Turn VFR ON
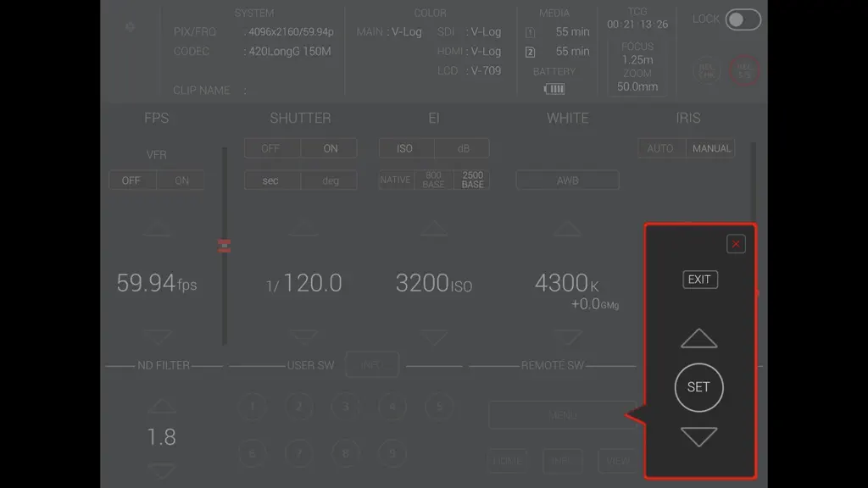Screen dimensions: 868x488 tap(181, 180)
